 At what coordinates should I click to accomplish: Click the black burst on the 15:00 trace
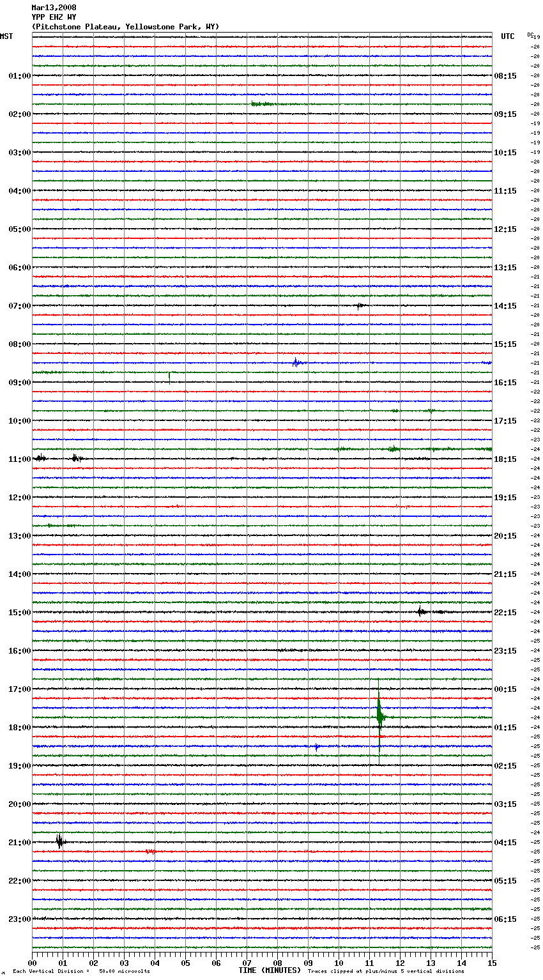(422, 612)
